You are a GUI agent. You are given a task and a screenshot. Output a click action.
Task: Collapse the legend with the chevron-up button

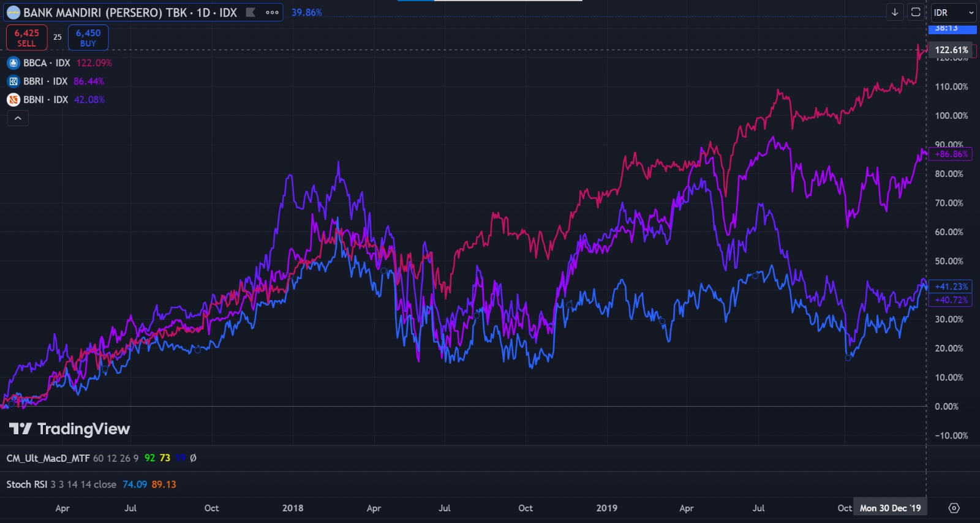click(x=18, y=118)
